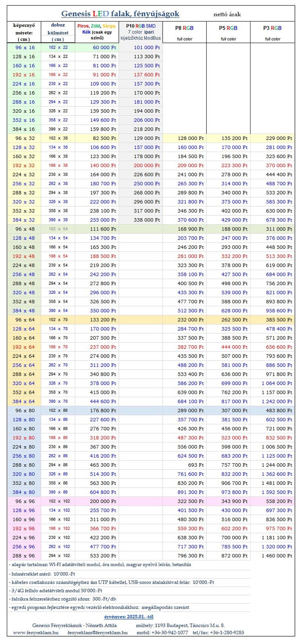Select the '192 x 16' red screen size cell
Image resolution: width=303 pixels, height=644 pixels.
click(24, 75)
